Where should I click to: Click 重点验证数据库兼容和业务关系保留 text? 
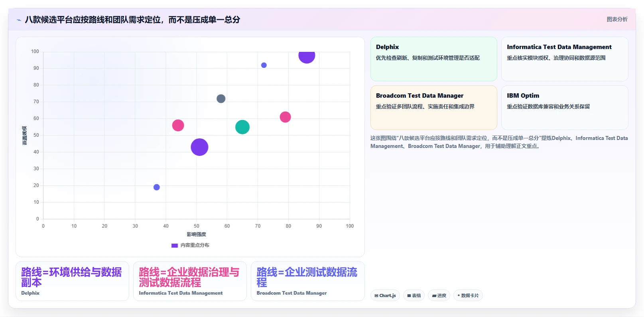coord(548,106)
